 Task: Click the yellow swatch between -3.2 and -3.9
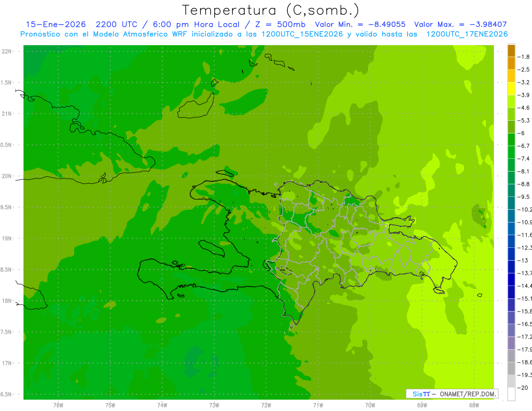pyautogui.click(x=511, y=89)
